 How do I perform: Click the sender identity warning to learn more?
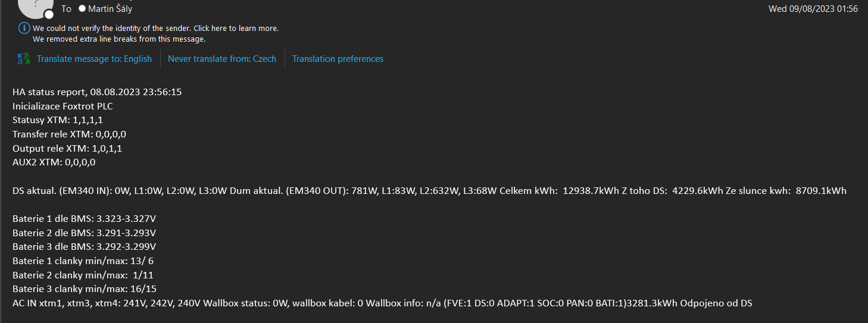155,28
